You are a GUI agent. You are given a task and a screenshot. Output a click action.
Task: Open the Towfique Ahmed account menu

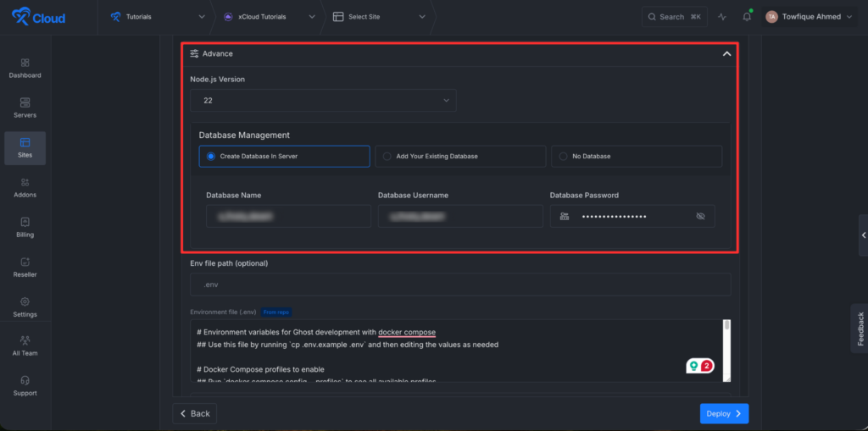tap(810, 17)
